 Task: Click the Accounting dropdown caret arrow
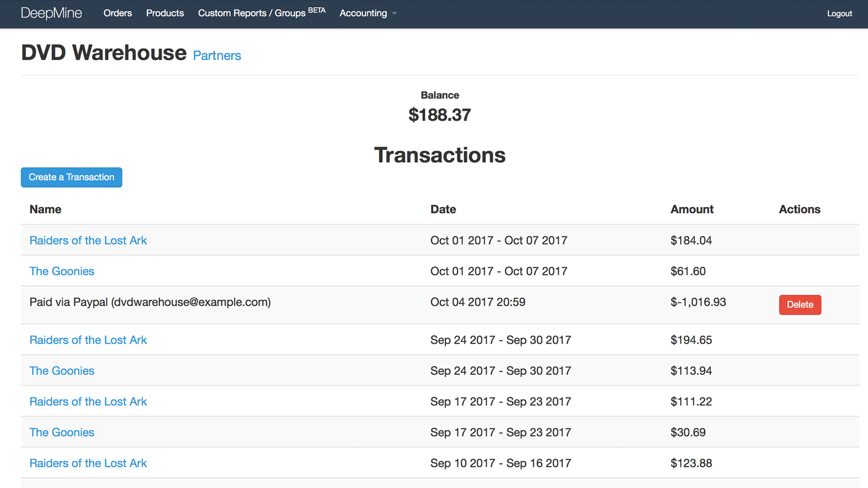394,14
